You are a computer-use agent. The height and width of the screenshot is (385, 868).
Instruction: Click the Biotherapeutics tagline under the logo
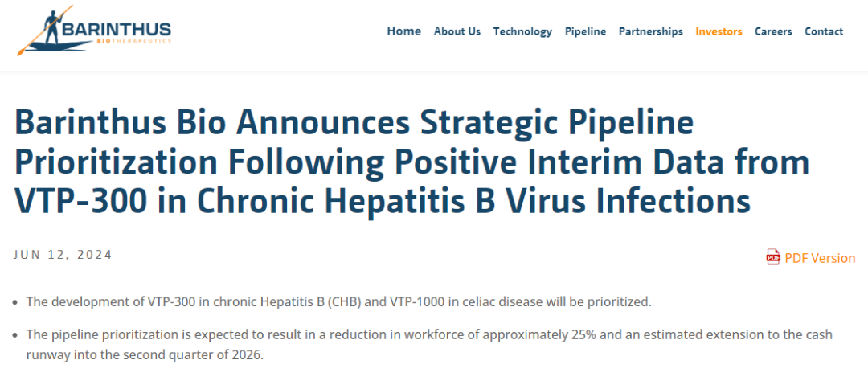133,43
